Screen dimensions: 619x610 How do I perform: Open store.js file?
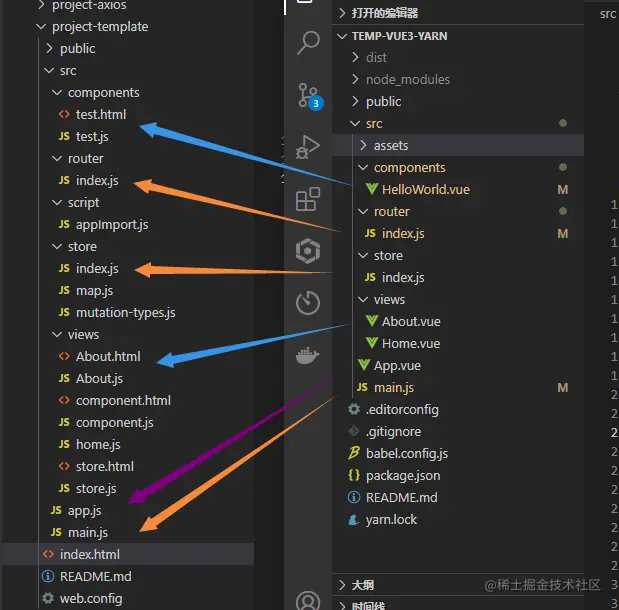[96, 488]
